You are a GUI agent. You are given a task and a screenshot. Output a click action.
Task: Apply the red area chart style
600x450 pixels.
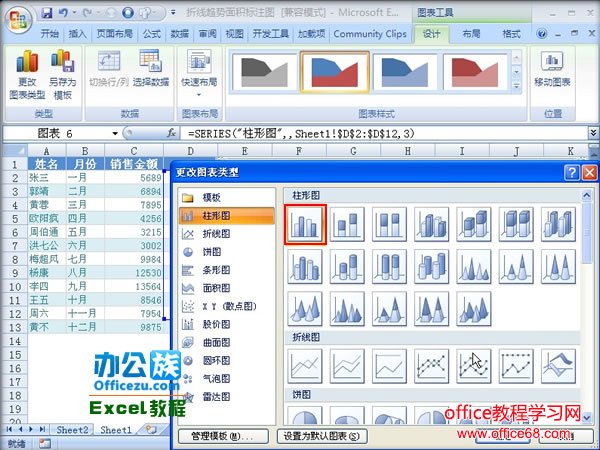[x=475, y=72]
